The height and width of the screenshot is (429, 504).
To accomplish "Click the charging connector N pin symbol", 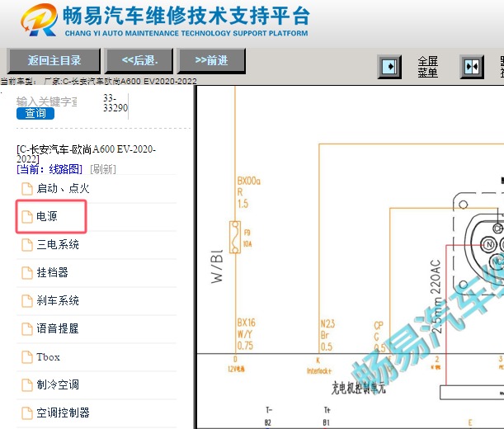I will [x=489, y=245].
